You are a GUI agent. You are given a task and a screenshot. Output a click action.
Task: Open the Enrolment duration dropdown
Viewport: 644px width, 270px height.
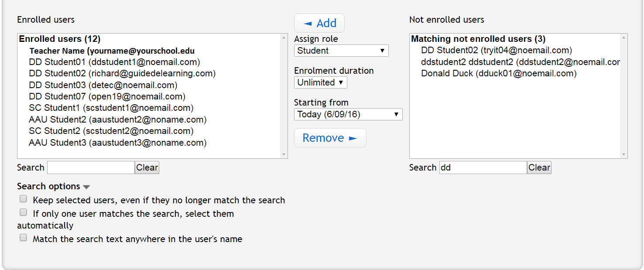pyautogui.click(x=321, y=82)
